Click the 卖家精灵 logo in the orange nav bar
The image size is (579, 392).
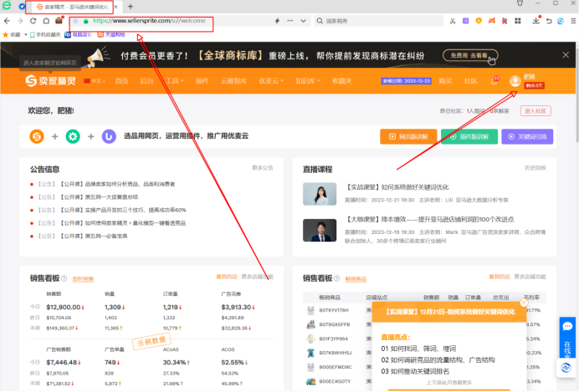point(50,80)
